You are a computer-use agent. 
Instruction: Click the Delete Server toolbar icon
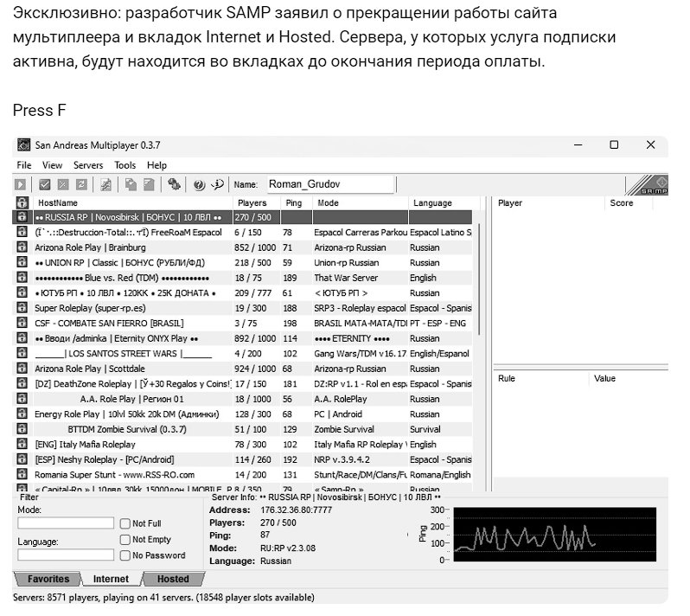click(63, 185)
